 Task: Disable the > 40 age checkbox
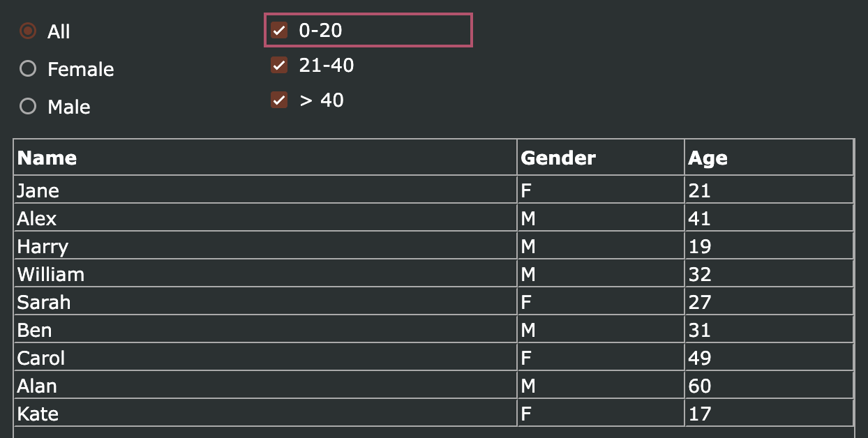click(x=279, y=100)
